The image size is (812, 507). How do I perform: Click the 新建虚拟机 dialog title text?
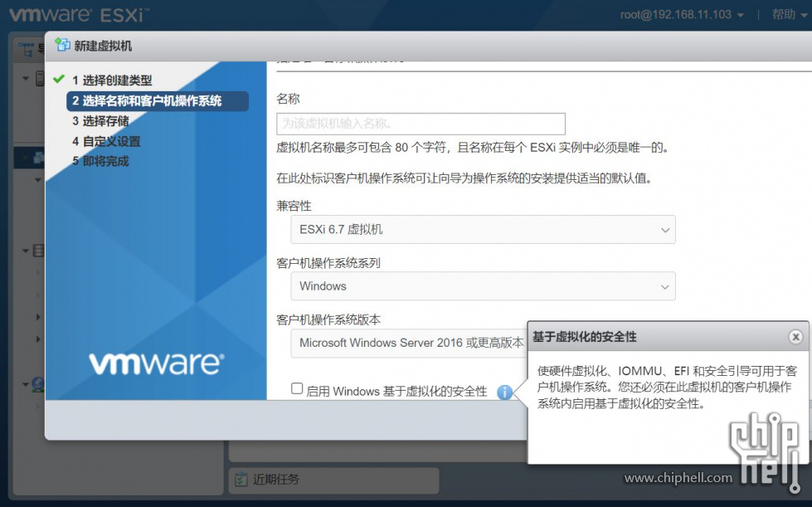pyautogui.click(x=103, y=46)
